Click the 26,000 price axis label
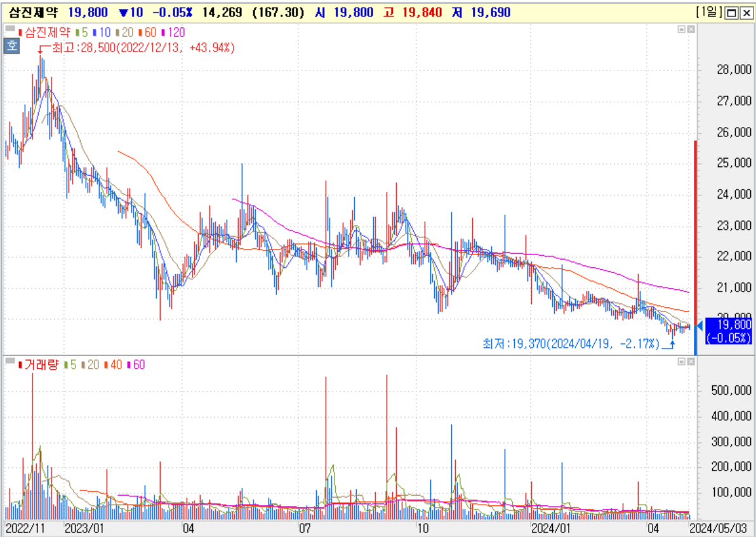This screenshot has height=537, width=756. pyautogui.click(x=734, y=132)
